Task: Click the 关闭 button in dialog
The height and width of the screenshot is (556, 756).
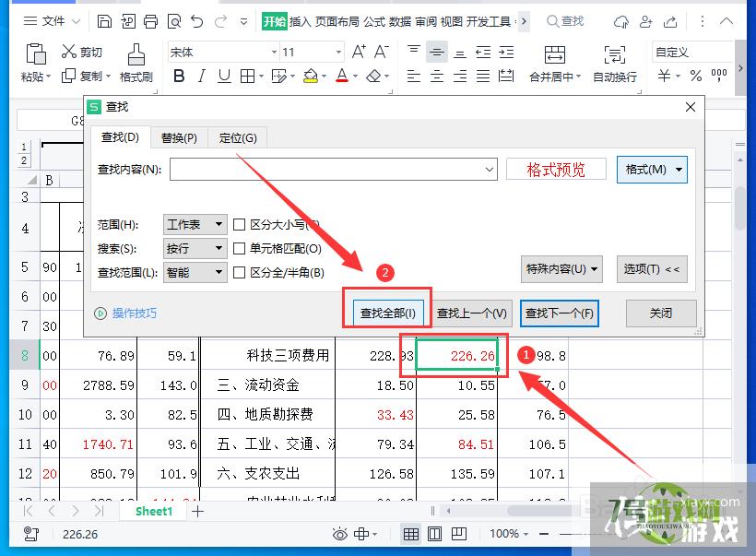Action: pyautogui.click(x=660, y=313)
